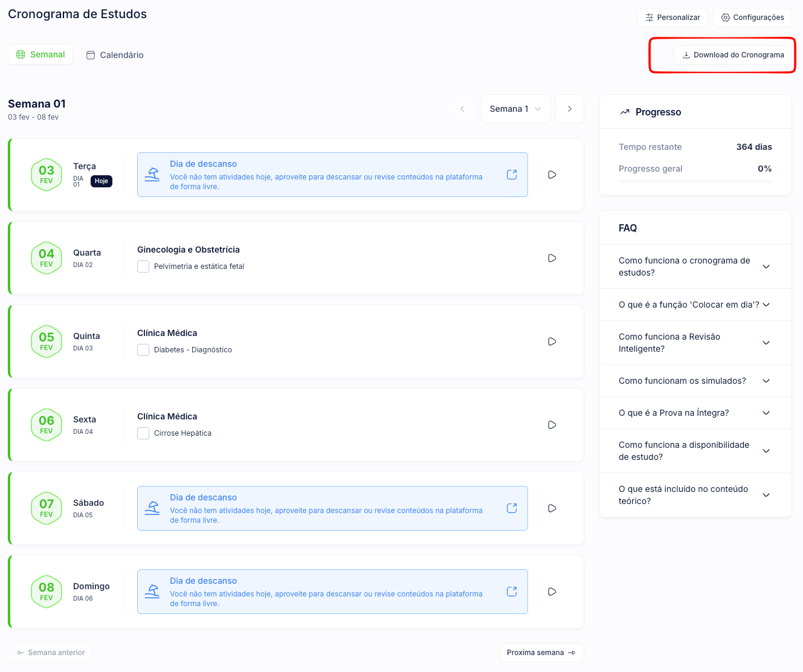This screenshot has width=803, height=672.
Task: Open external link icon in Terça rest day
Action: [512, 175]
